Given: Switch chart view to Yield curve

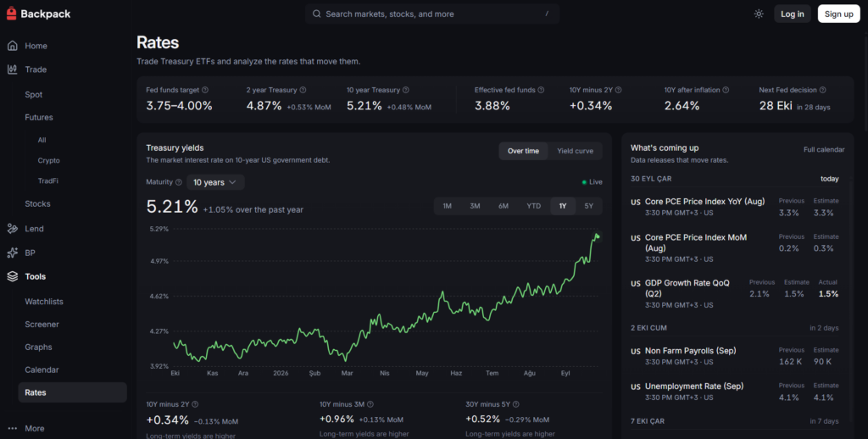Looking at the screenshot, I should click(x=576, y=151).
